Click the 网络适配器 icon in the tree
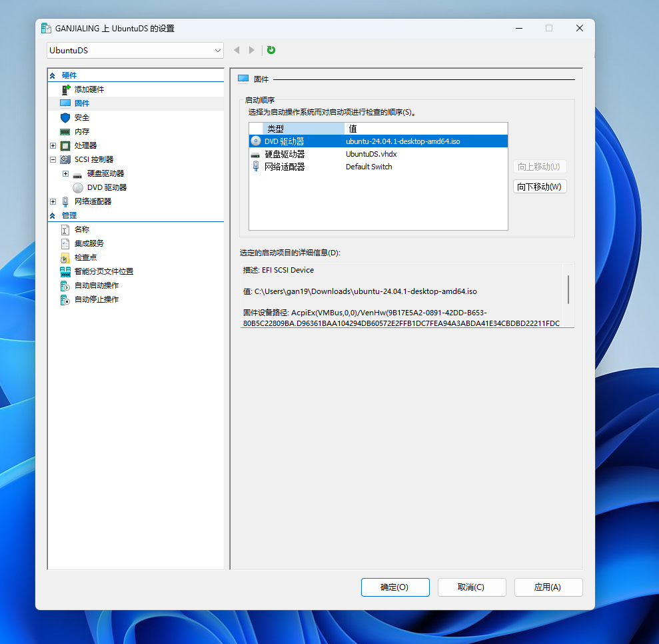 [65, 202]
